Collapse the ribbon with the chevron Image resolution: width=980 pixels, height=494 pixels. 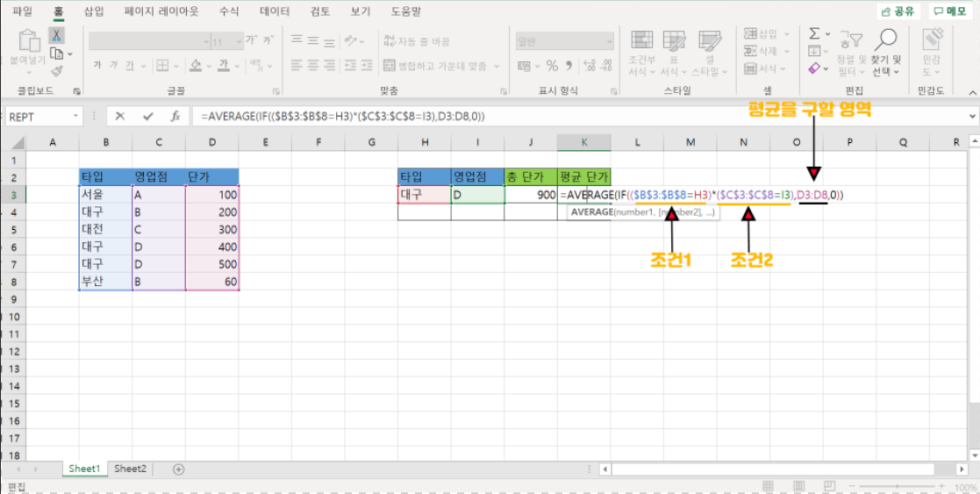[x=972, y=90]
